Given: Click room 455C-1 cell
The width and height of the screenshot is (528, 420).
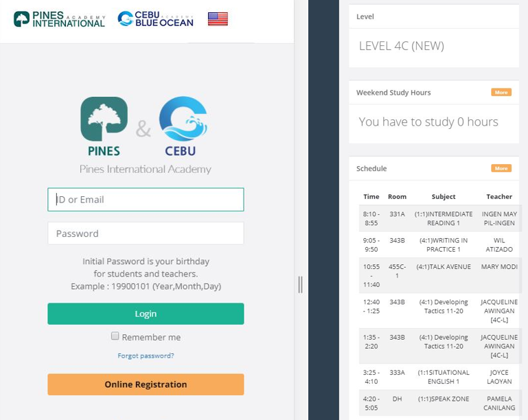Looking at the screenshot, I should pos(397,271).
